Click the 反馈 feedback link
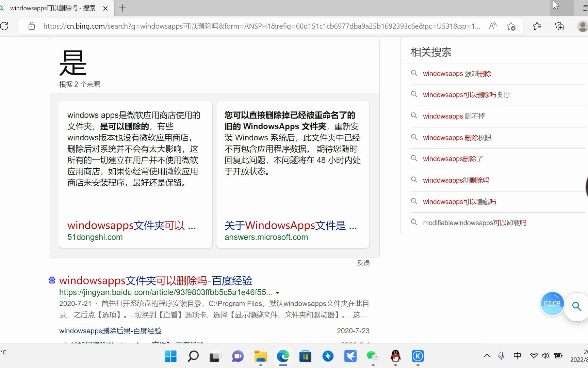Image resolution: width=588 pixels, height=368 pixels. (x=363, y=263)
